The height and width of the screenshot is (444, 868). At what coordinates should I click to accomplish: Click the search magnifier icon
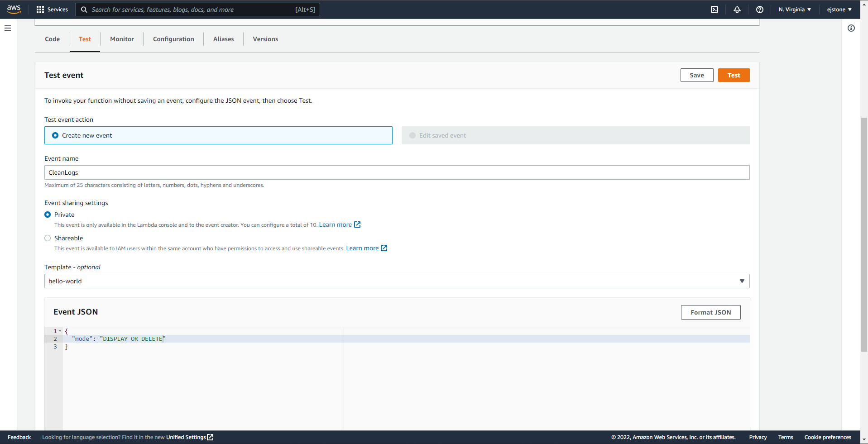coord(84,10)
